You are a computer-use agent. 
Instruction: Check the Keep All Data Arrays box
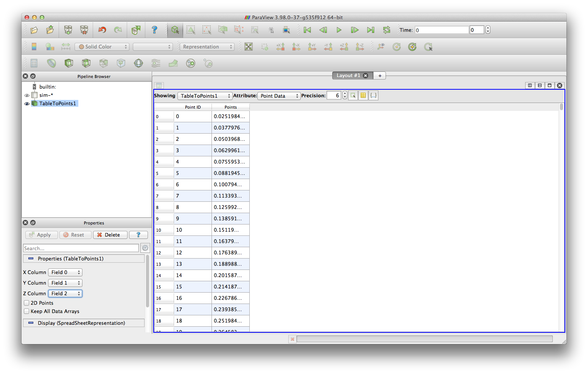pos(27,311)
